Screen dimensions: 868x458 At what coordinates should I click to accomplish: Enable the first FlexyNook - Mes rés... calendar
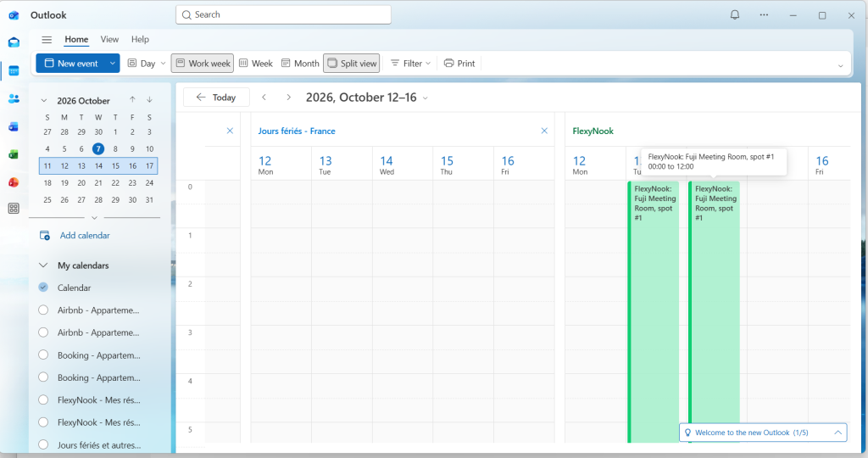click(x=43, y=399)
